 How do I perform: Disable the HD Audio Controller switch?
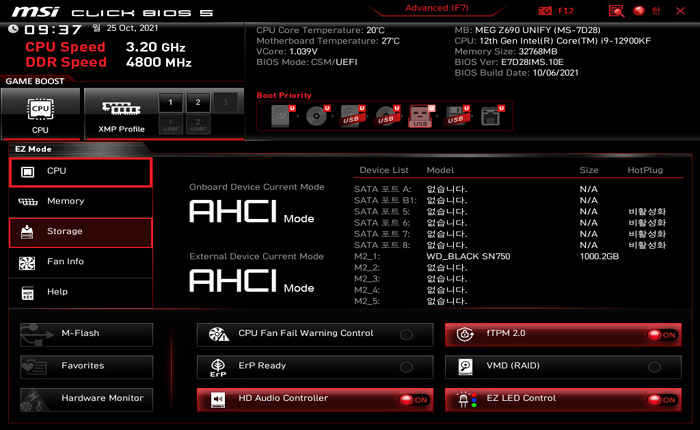(413, 399)
